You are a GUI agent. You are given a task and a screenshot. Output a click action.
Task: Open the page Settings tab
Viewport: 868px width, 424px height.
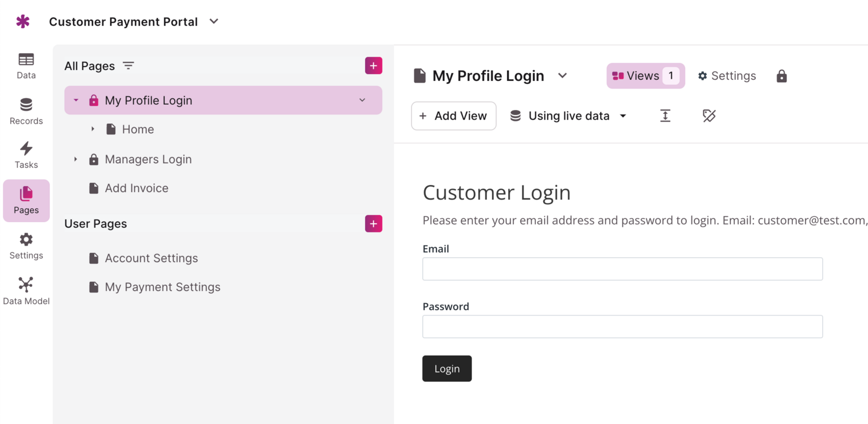coord(727,76)
